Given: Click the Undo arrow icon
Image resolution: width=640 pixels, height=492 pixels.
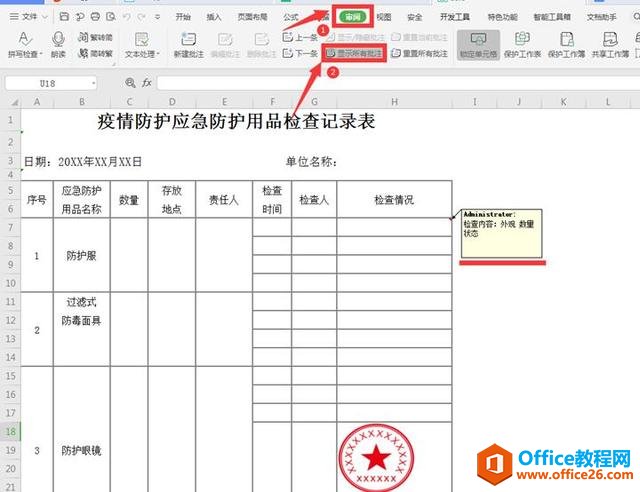Looking at the screenshot, I should (x=127, y=17).
